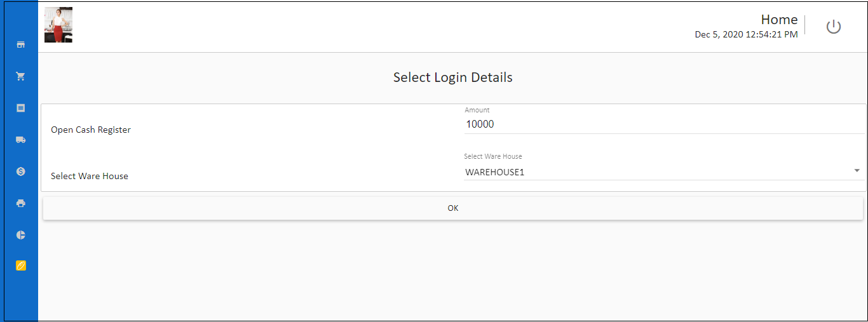868x322 pixels.
Task: Focus the Amount input field showing 10000
Action: [x=663, y=124]
